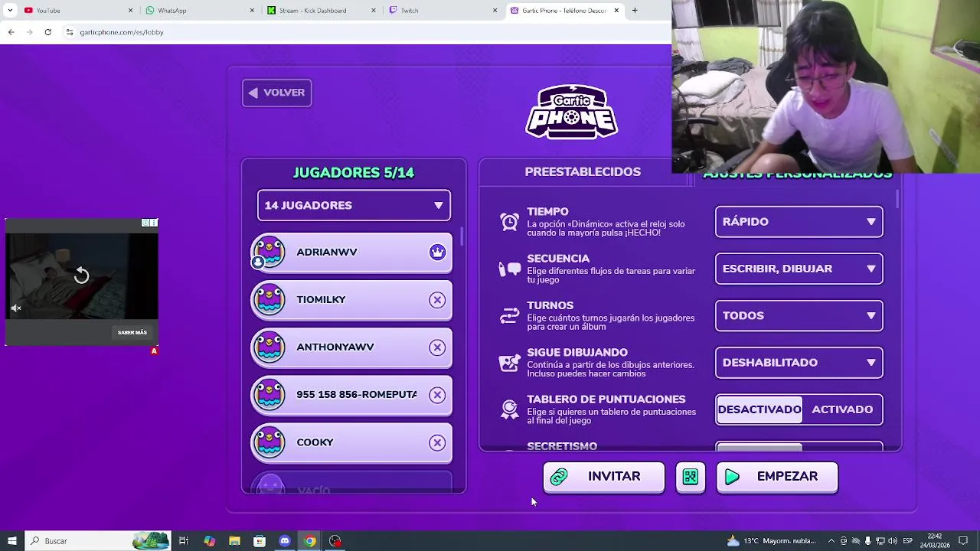Image resolution: width=980 pixels, height=551 pixels.
Task: Click the browser forward arrow
Action: tap(29, 32)
